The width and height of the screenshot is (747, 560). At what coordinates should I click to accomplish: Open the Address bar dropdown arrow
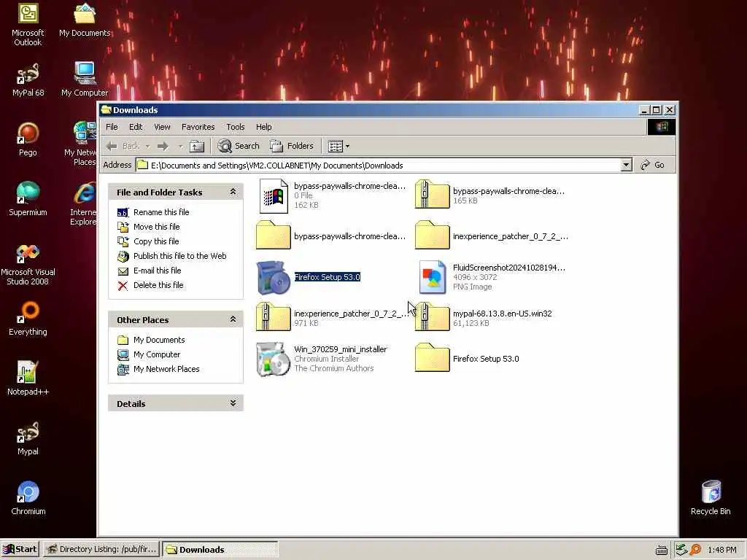(x=626, y=166)
